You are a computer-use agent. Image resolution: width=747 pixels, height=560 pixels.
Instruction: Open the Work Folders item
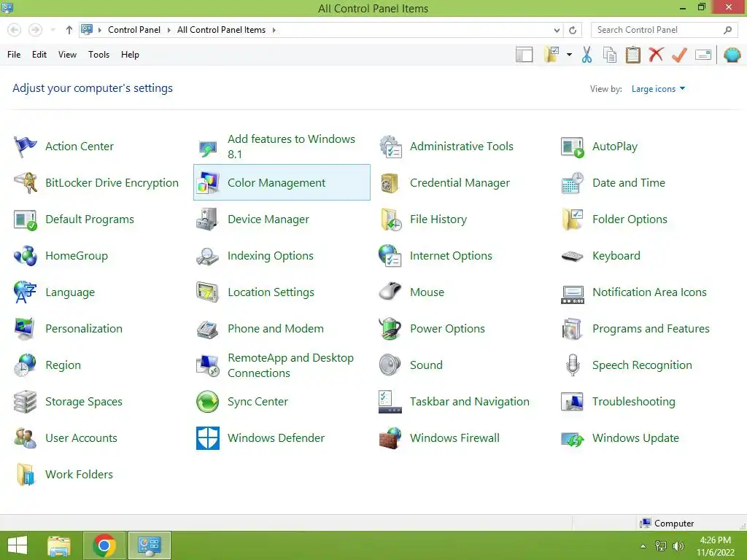coord(64,474)
